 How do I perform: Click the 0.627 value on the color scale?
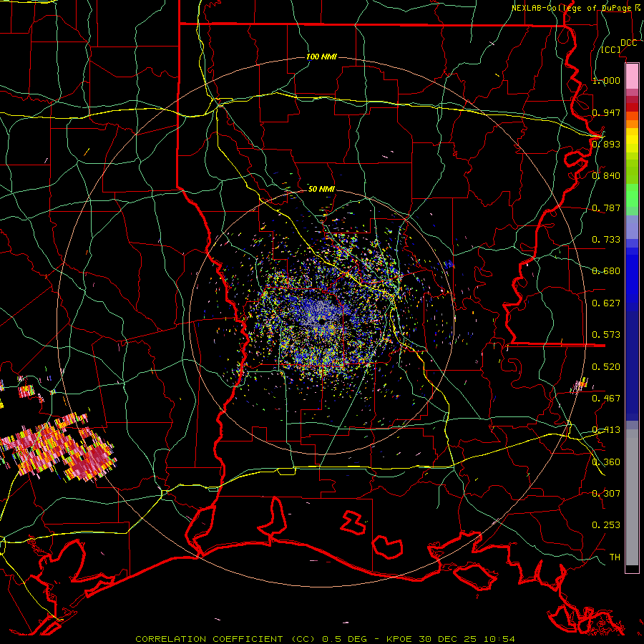(x=606, y=303)
